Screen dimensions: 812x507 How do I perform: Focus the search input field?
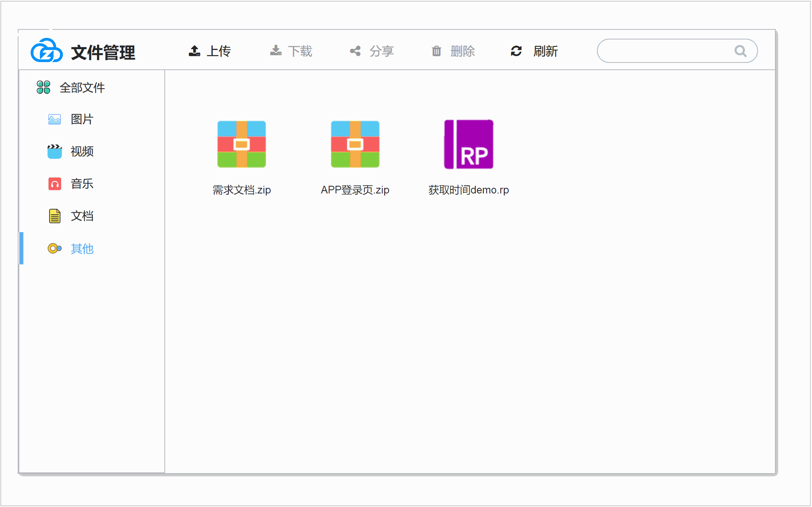tap(665, 51)
